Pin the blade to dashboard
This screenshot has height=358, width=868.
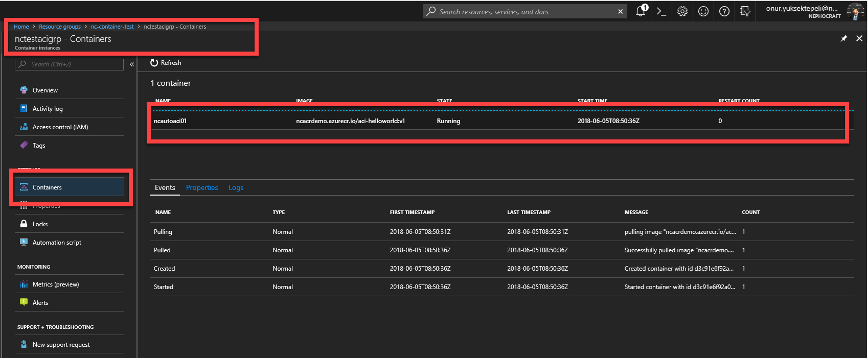(844, 38)
